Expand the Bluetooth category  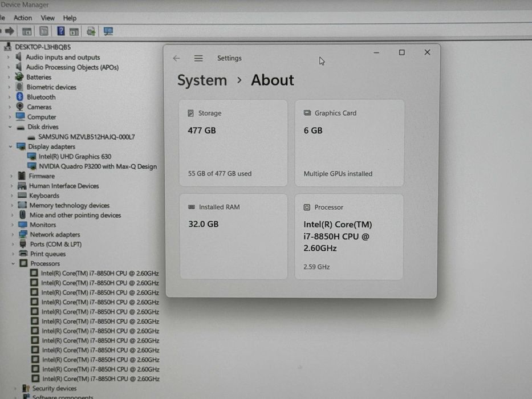coord(9,97)
